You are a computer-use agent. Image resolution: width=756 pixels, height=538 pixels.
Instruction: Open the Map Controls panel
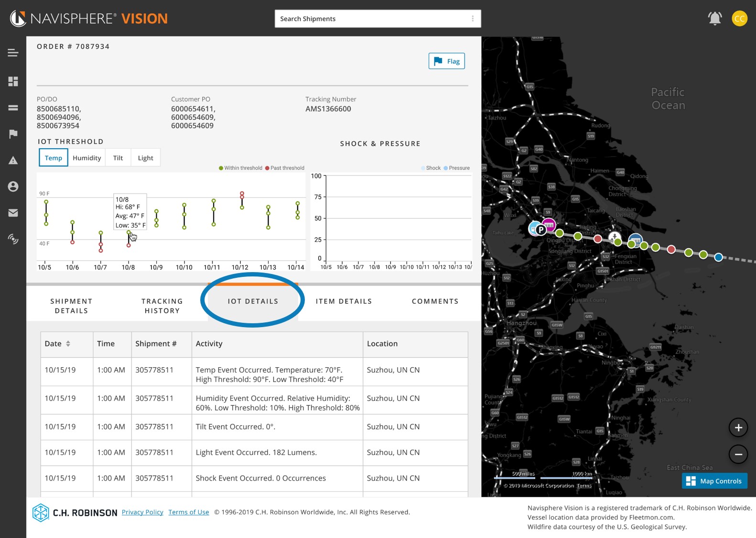714,481
